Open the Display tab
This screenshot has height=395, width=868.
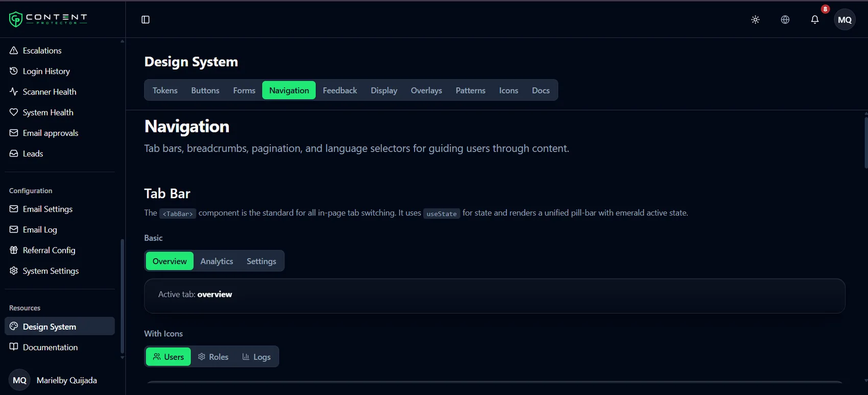(384, 90)
